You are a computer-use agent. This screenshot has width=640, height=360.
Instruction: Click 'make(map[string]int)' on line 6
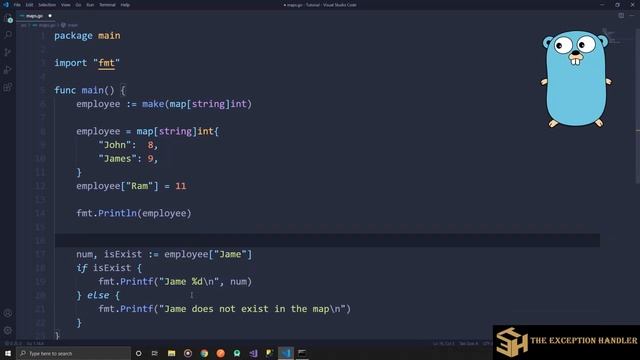197,104
